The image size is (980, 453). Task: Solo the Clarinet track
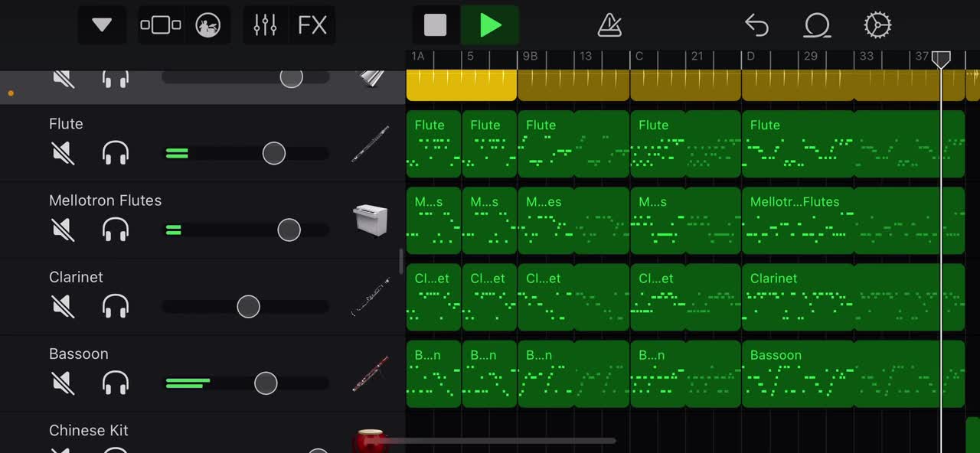116,306
